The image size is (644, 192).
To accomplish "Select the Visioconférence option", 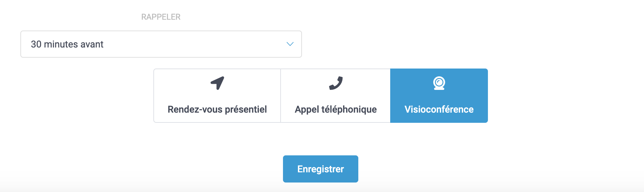I will point(439,96).
